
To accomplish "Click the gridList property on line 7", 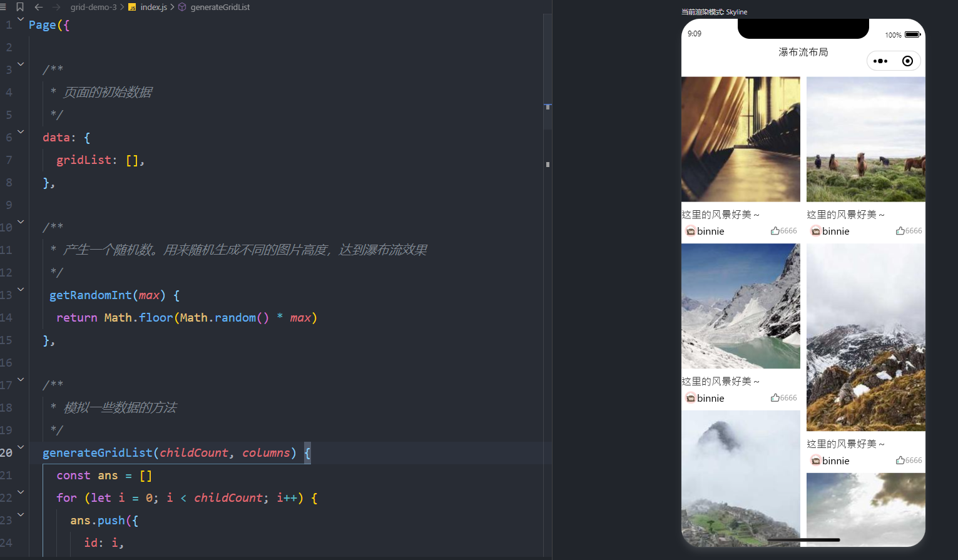I will point(84,160).
